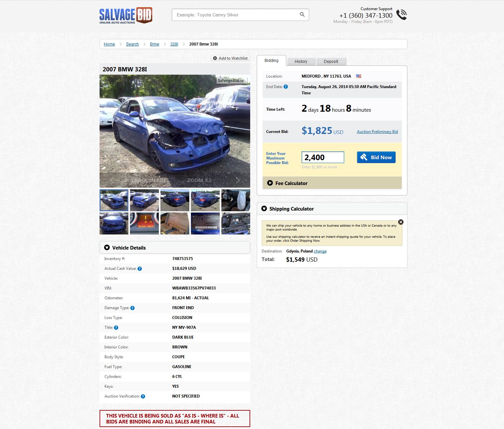The image size is (504, 429).
Task: Go to Bmw breadcrumb link
Action: (155, 44)
